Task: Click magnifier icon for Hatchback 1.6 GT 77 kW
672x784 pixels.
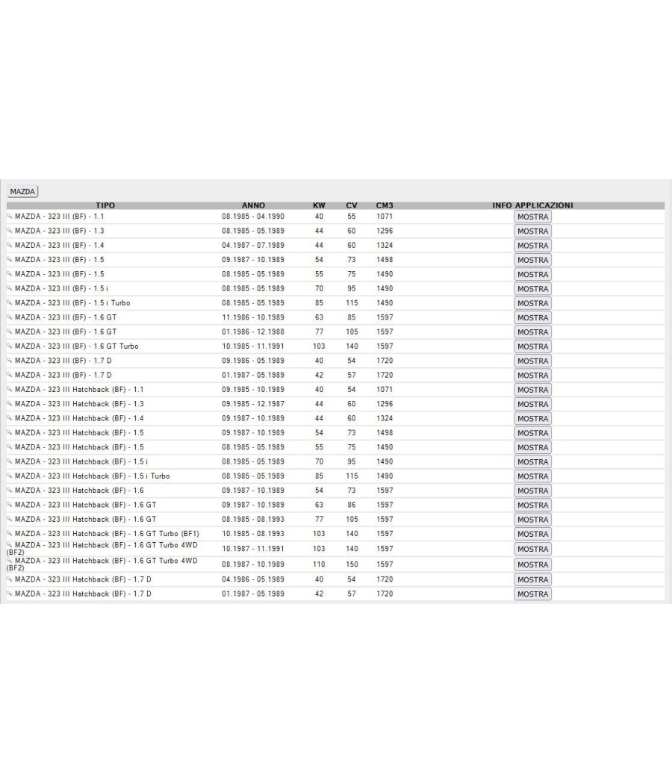Action: (9, 519)
